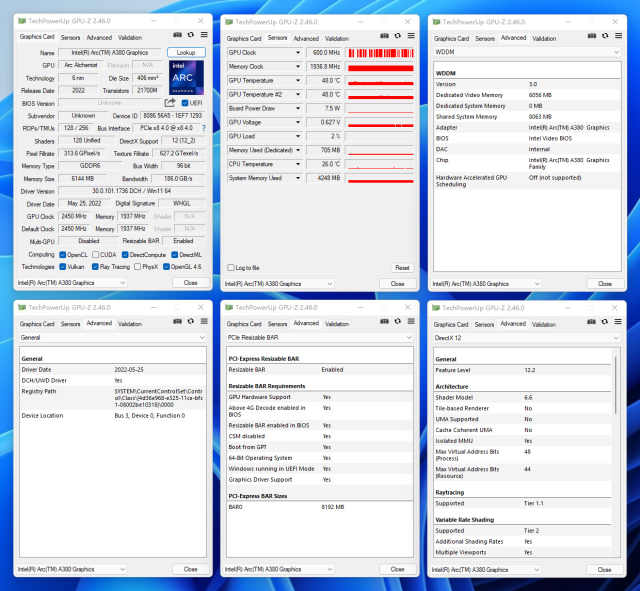Click the Bus Interface question mark icon

click(x=204, y=128)
